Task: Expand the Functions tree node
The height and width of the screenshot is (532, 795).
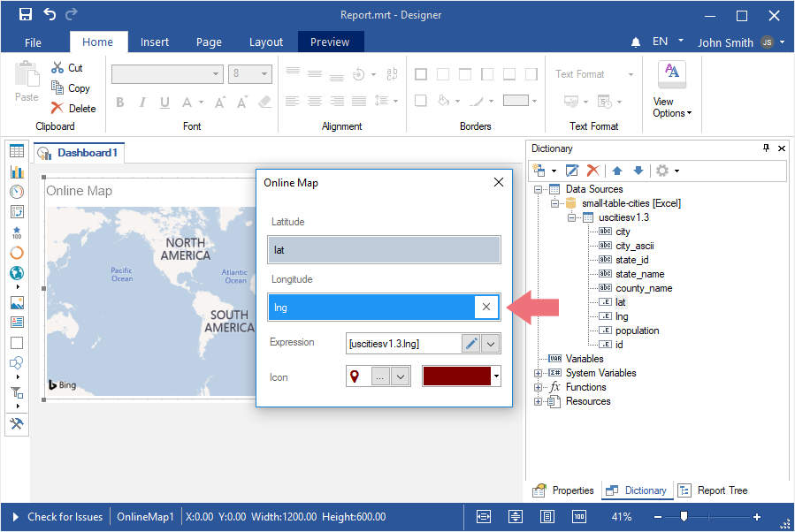Action: pos(538,387)
